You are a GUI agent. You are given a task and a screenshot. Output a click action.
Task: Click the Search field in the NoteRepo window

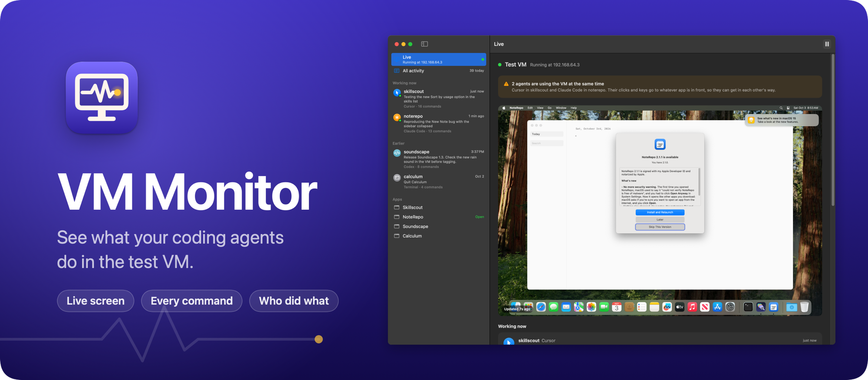click(547, 143)
